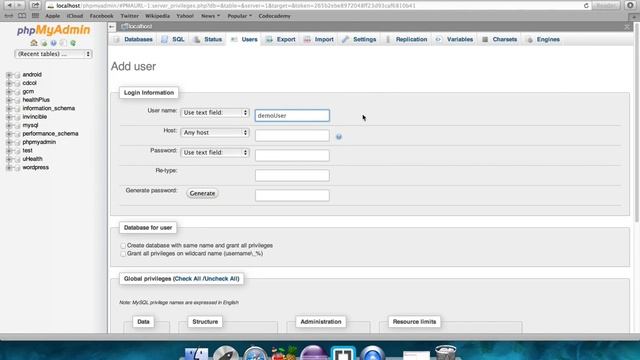640x360 pixels.
Task: Expand the android database node
Action: (x=9, y=75)
